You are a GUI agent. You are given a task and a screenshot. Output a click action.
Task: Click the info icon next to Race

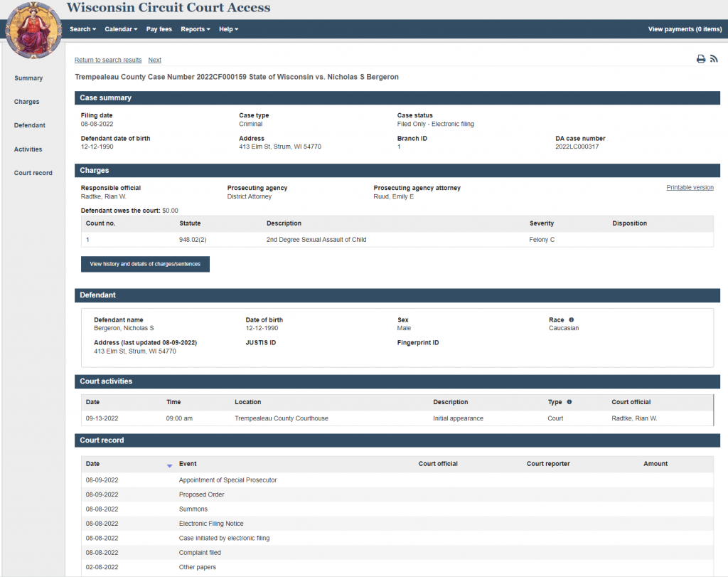pos(571,320)
